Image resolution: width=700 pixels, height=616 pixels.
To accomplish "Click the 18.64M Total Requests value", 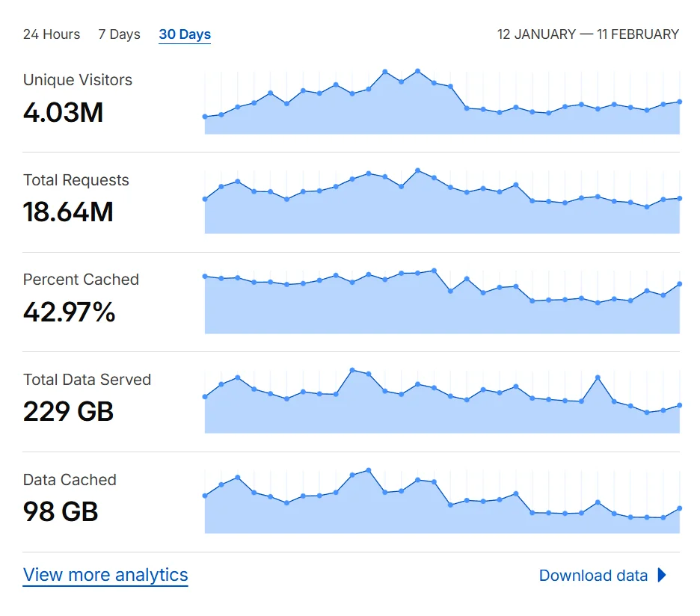I will pos(68,212).
